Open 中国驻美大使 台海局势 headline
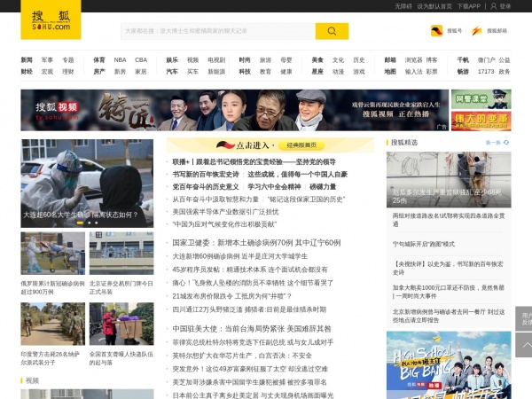The image size is (532, 399). (x=252, y=328)
